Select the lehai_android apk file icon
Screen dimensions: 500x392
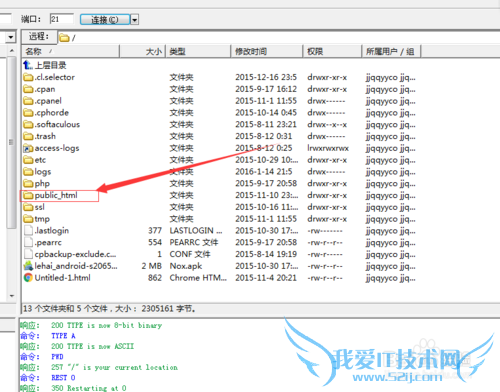[28, 266]
